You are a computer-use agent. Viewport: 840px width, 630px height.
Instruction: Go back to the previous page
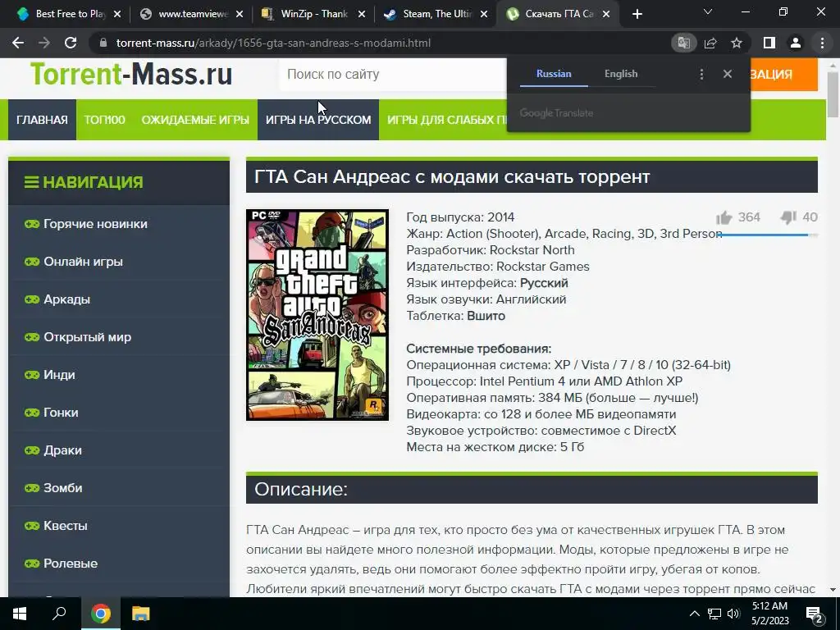point(18,43)
